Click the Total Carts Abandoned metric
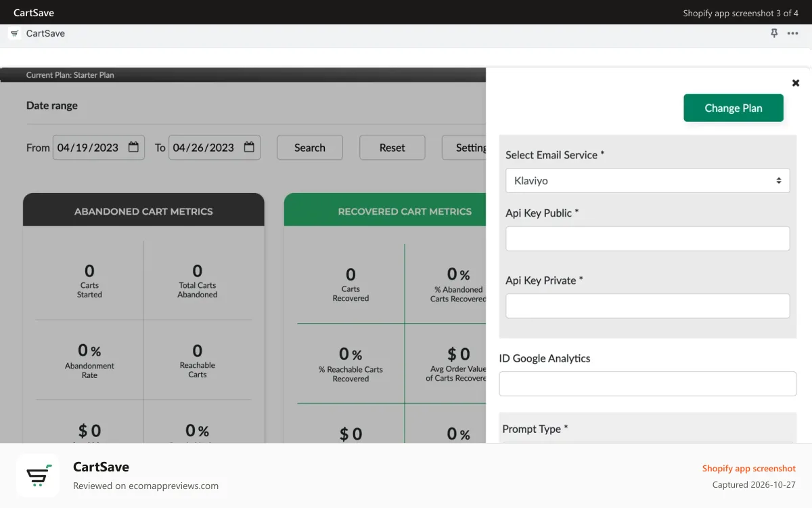 pos(198,280)
